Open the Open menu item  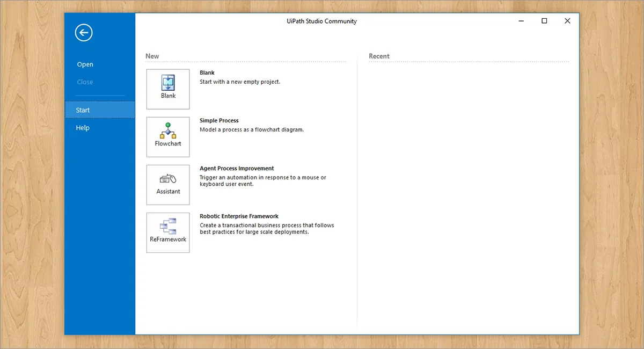click(x=85, y=64)
